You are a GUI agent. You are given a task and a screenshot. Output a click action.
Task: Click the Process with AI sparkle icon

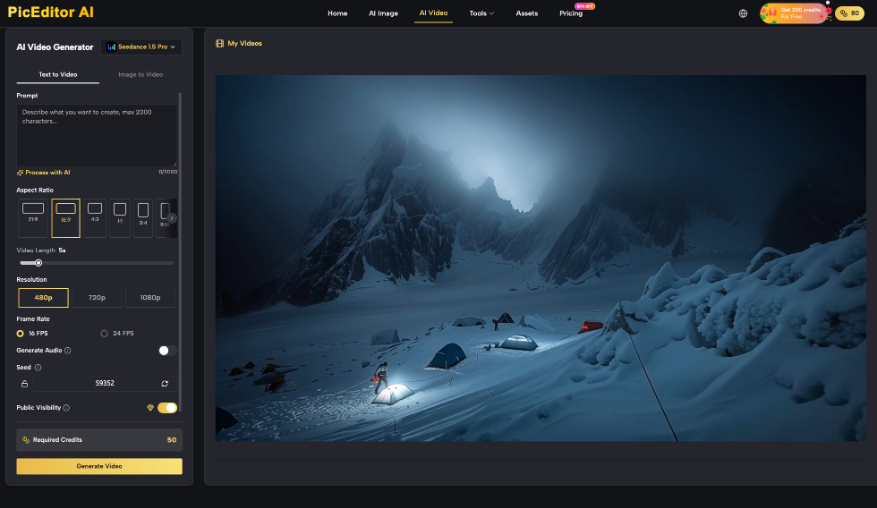[20, 173]
